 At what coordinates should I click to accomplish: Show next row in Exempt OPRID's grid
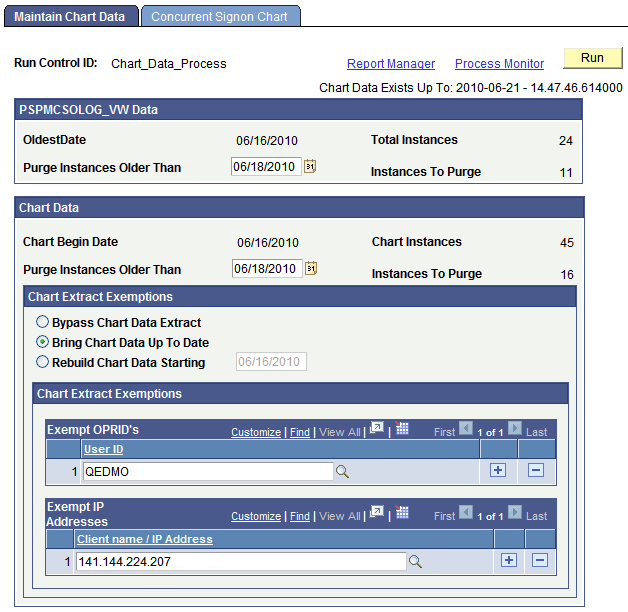(515, 428)
